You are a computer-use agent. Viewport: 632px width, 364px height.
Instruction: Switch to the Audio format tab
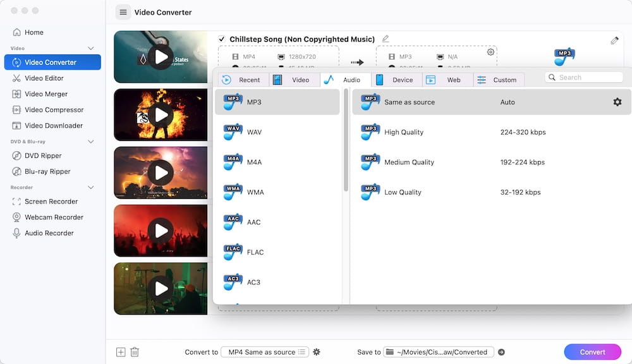click(346, 80)
